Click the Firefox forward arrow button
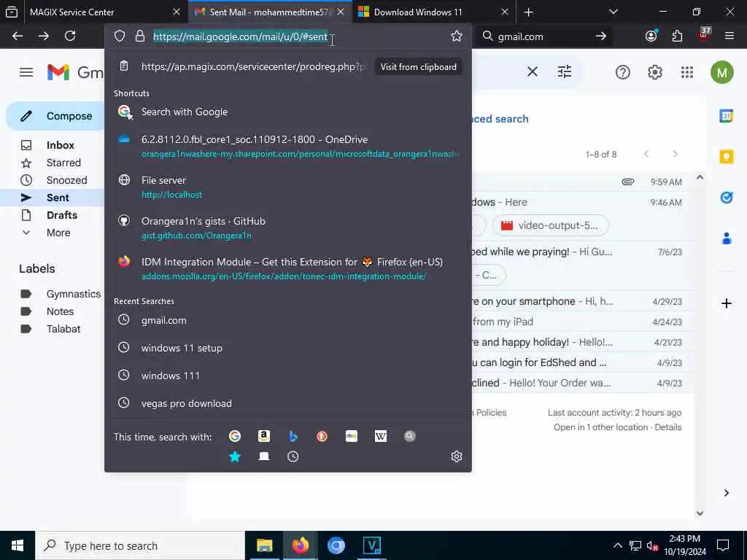 (x=44, y=36)
